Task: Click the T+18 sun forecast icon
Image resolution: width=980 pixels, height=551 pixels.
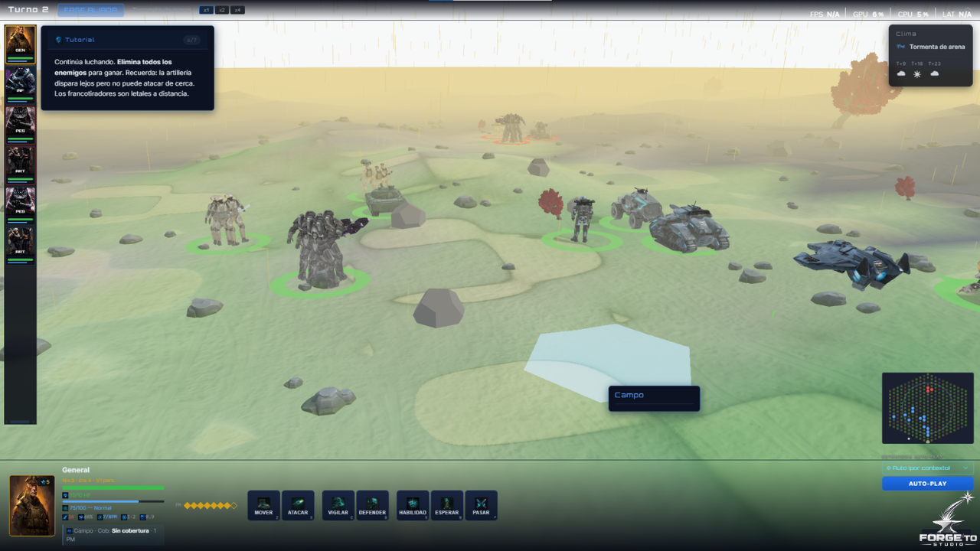Action: point(917,73)
